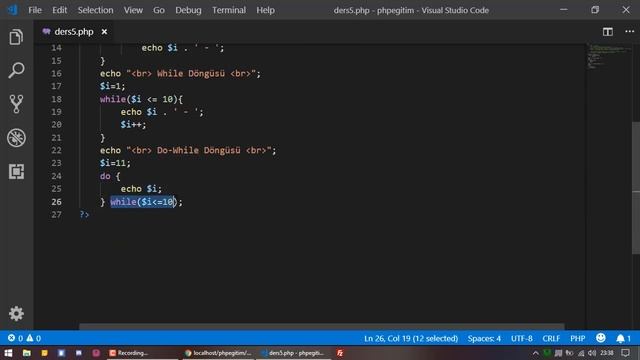
Task: Split the editor to the right
Action: click(x=608, y=31)
